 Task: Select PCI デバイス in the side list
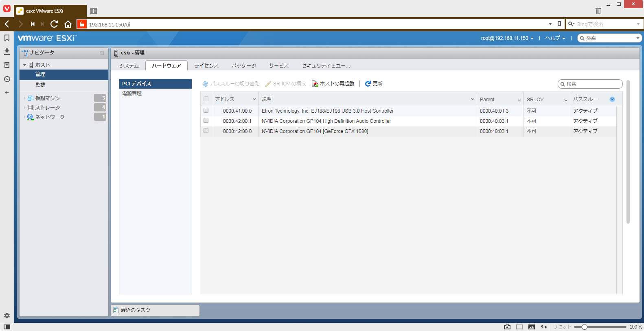click(155, 84)
